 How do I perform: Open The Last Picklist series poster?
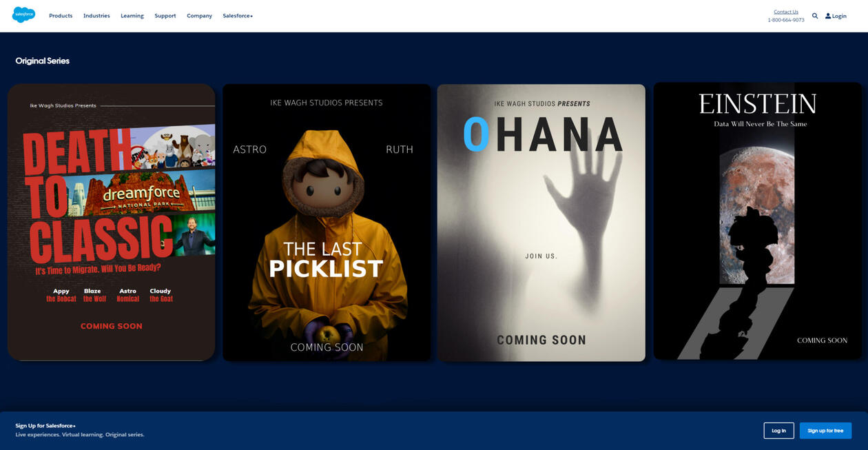coord(327,222)
